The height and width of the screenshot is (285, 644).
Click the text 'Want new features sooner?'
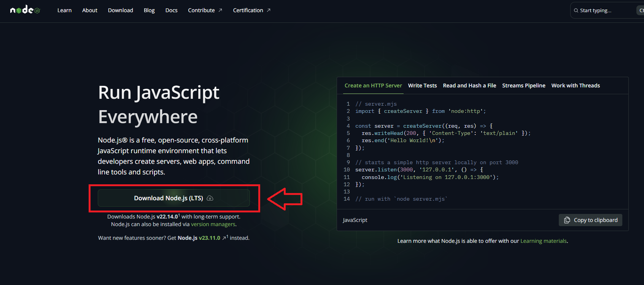point(132,238)
